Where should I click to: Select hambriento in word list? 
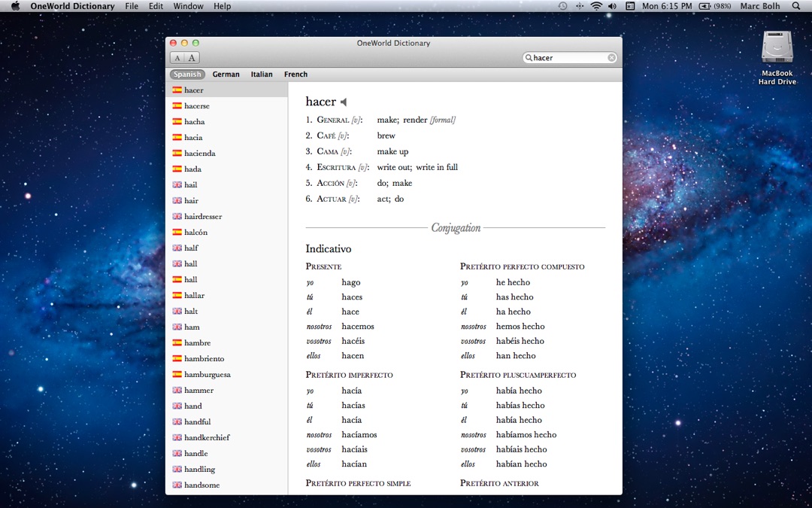click(x=227, y=359)
